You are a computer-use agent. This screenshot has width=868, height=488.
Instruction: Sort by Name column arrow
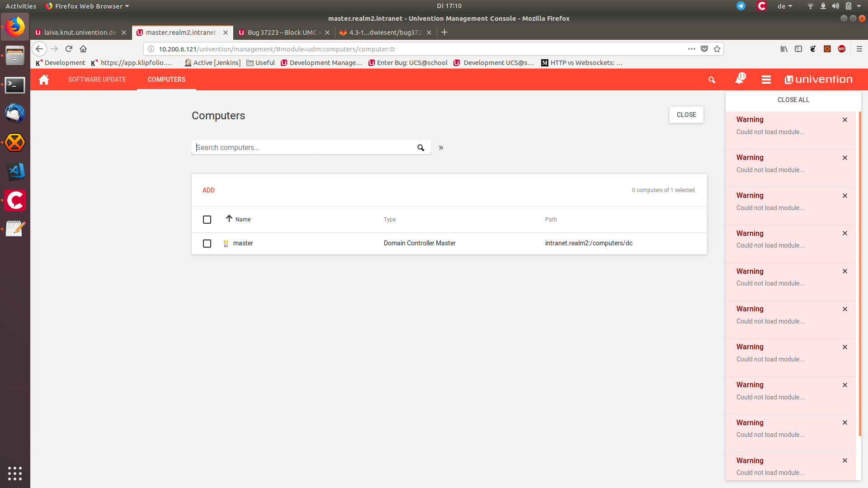(x=229, y=219)
